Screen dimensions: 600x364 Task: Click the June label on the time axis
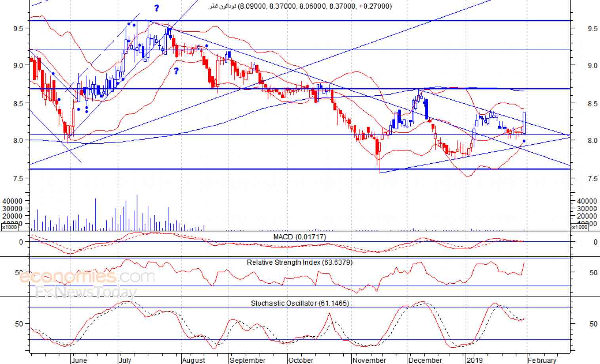pyautogui.click(x=79, y=360)
